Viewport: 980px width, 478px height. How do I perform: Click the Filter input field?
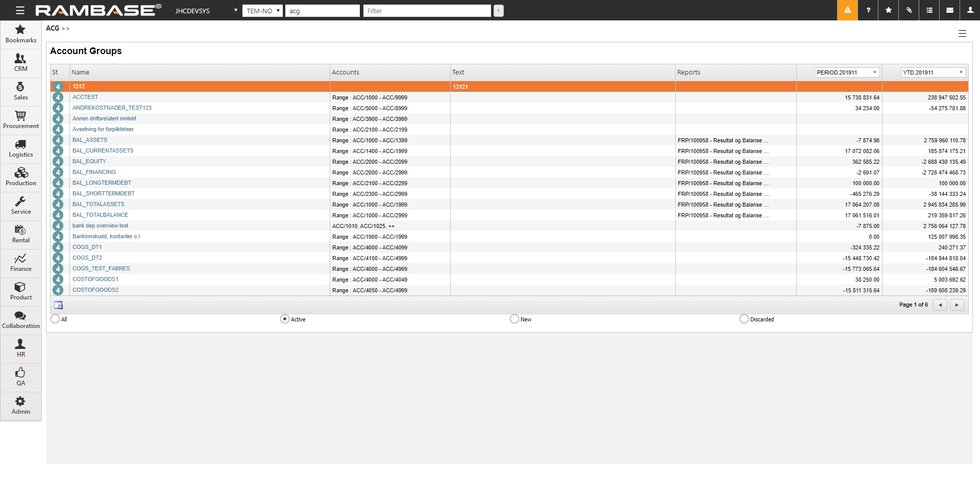[427, 11]
